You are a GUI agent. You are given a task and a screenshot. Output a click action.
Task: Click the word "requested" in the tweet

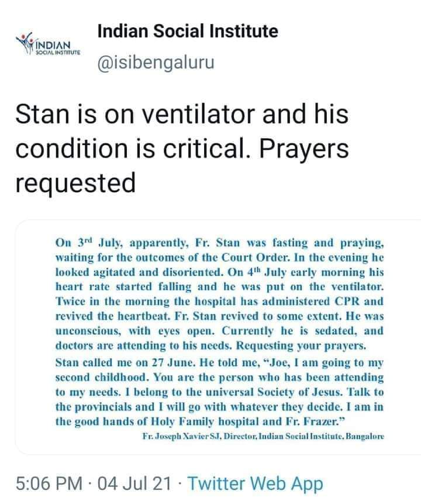[x=75, y=183]
